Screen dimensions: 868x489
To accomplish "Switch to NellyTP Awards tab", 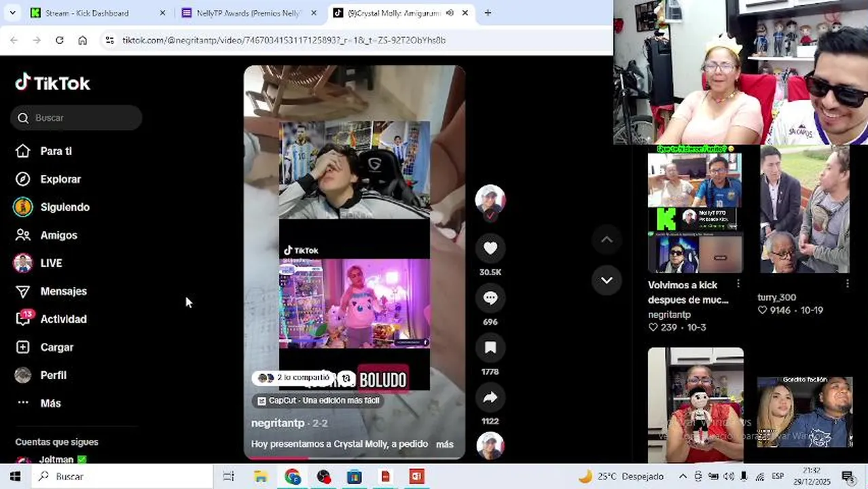I will [x=250, y=13].
